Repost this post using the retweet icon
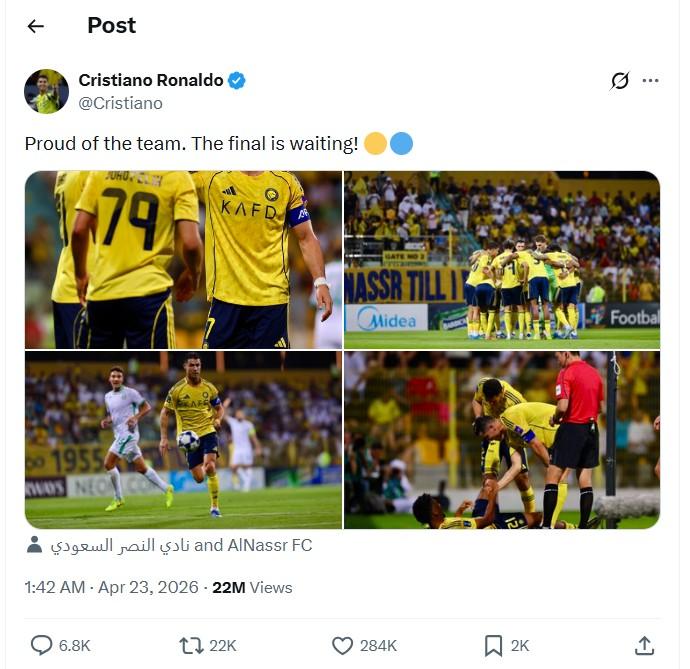Image resolution: width=690 pixels, height=669 pixels. (188, 645)
